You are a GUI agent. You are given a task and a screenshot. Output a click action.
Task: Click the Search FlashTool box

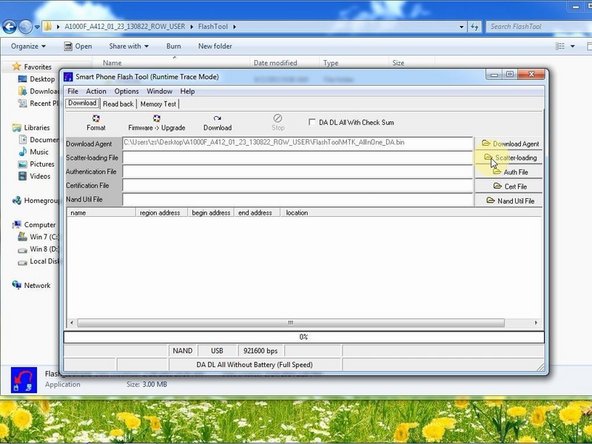[539, 26]
